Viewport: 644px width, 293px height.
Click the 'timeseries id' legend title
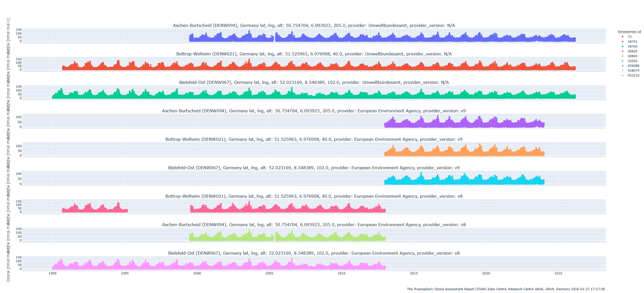[629, 32]
